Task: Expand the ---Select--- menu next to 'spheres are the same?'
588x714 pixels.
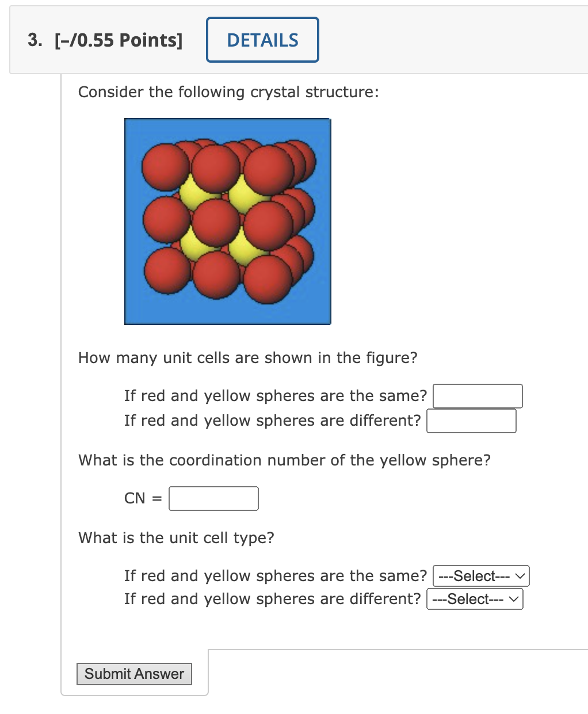Action: 480,575
